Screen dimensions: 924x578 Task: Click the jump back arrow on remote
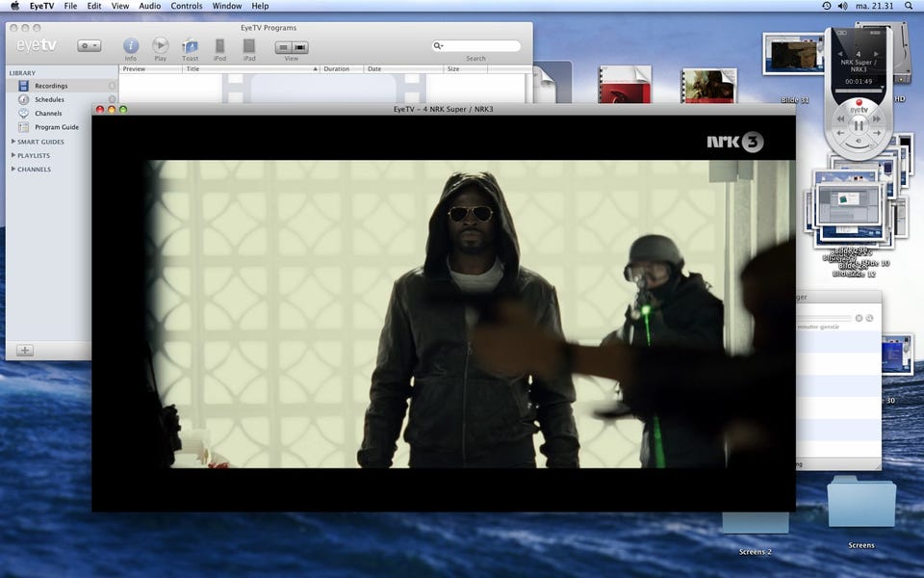coord(841,133)
